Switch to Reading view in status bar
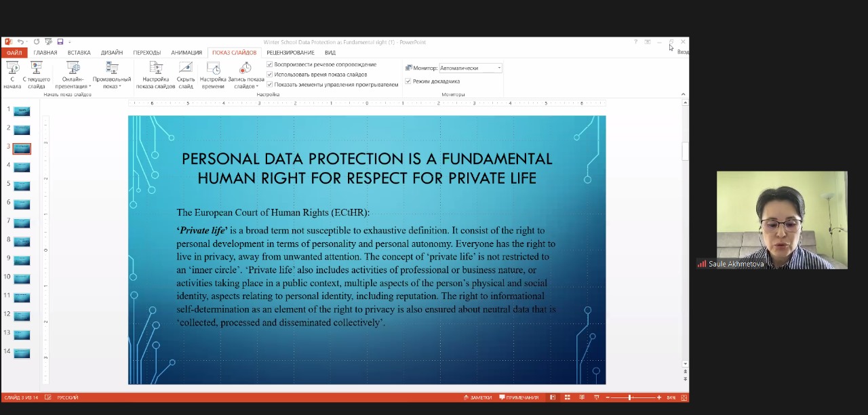868x415 pixels. pos(582,397)
